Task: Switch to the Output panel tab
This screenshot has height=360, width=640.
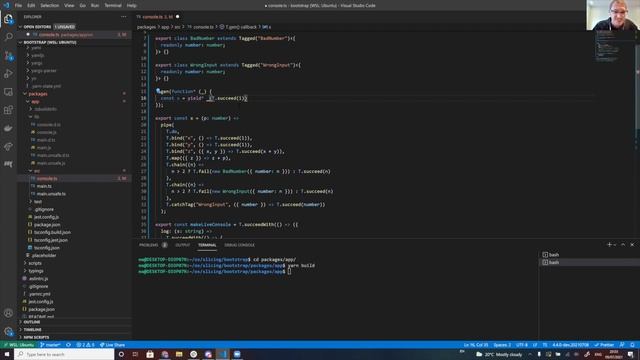Action: pyautogui.click(x=182, y=245)
